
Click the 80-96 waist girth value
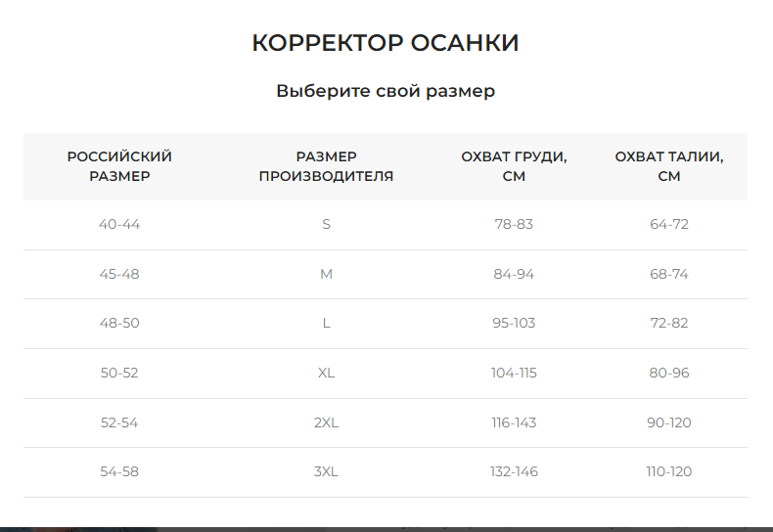tap(669, 373)
